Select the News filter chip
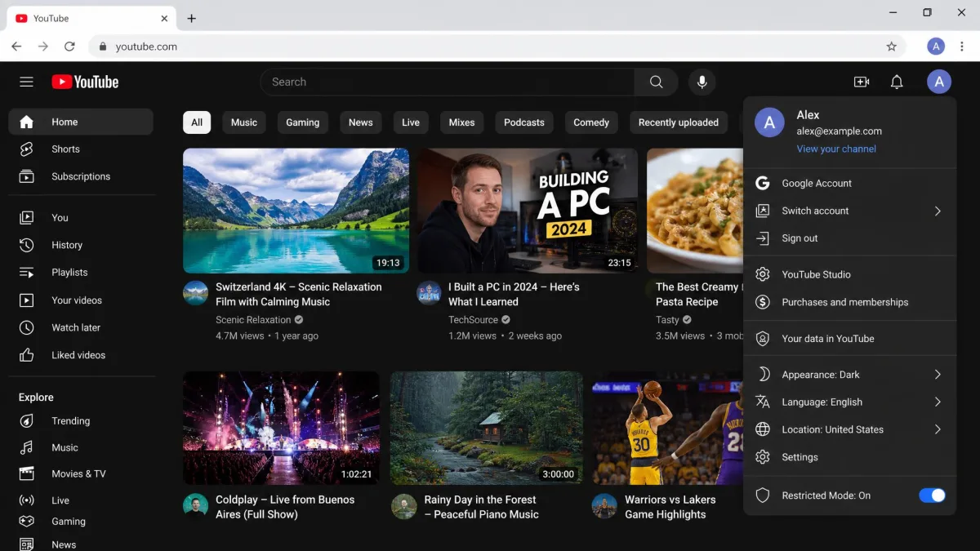This screenshot has width=980, height=551. (x=360, y=122)
